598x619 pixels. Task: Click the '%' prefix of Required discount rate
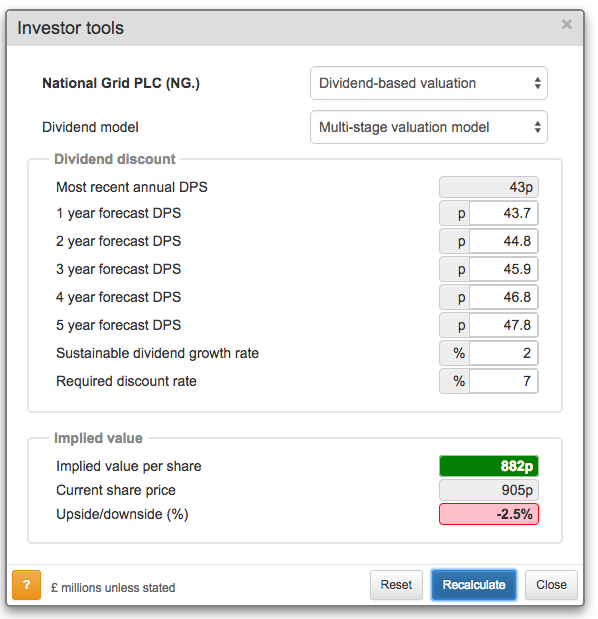coord(454,381)
